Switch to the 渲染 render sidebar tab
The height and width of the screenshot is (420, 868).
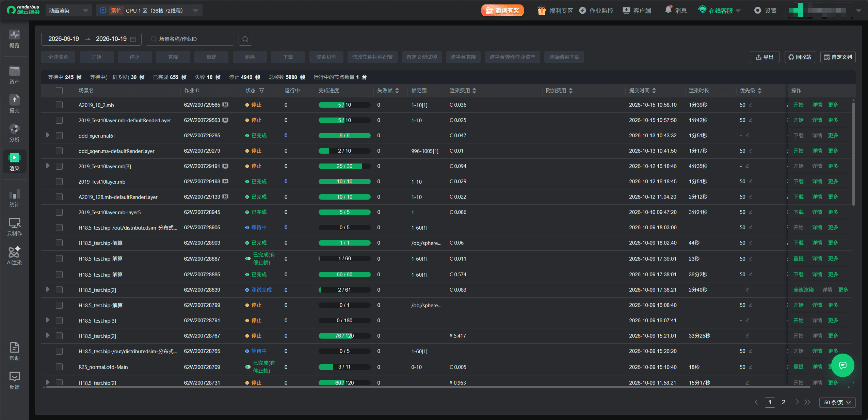(x=14, y=161)
